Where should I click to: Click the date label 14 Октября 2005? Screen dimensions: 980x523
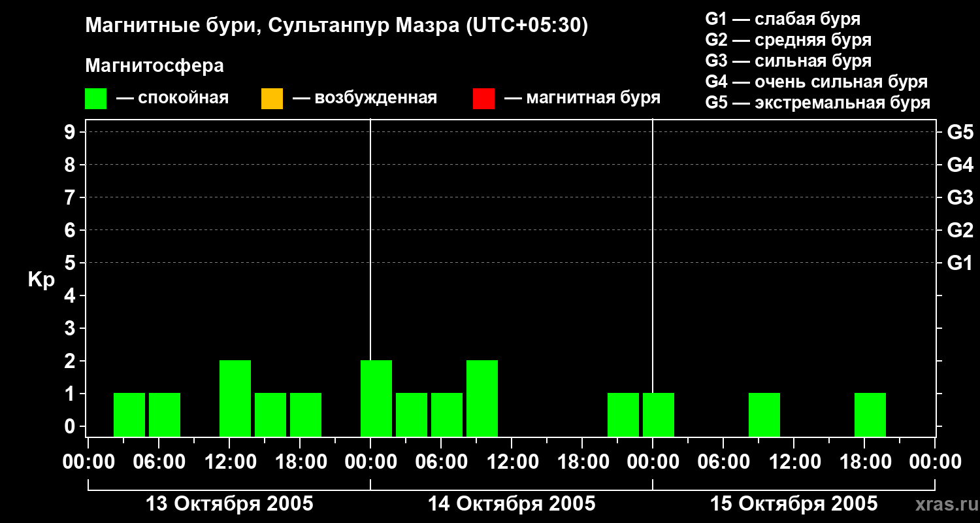[x=512, y=504]
